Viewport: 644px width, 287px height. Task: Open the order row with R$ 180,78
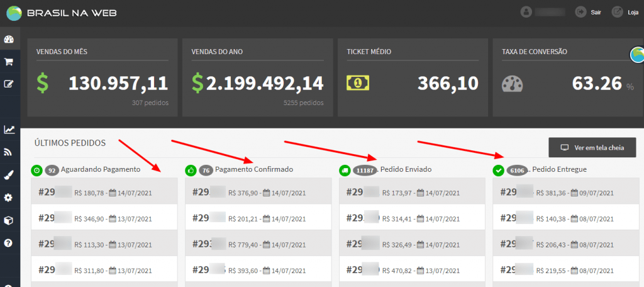point(104,193)
